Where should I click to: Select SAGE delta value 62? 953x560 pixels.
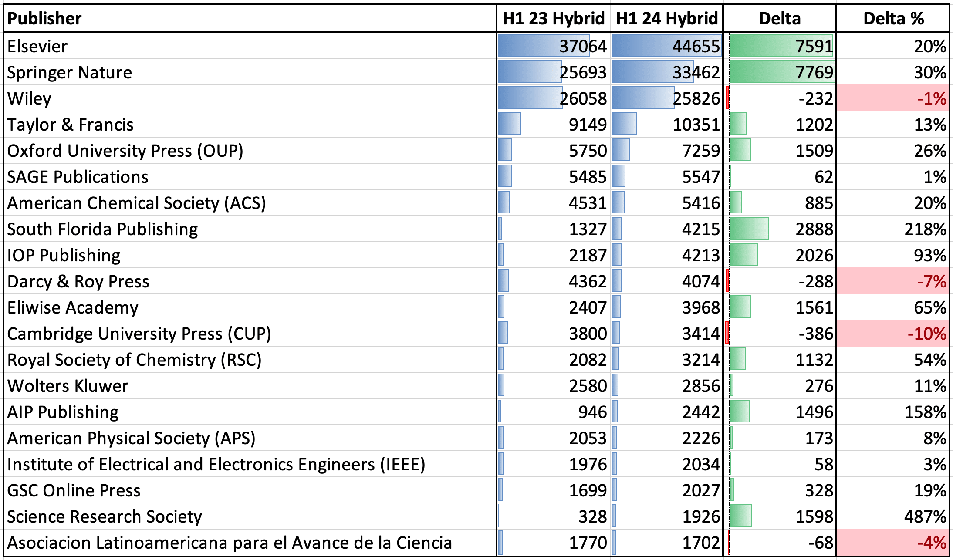pyautogui.click(x=780, y=176)
